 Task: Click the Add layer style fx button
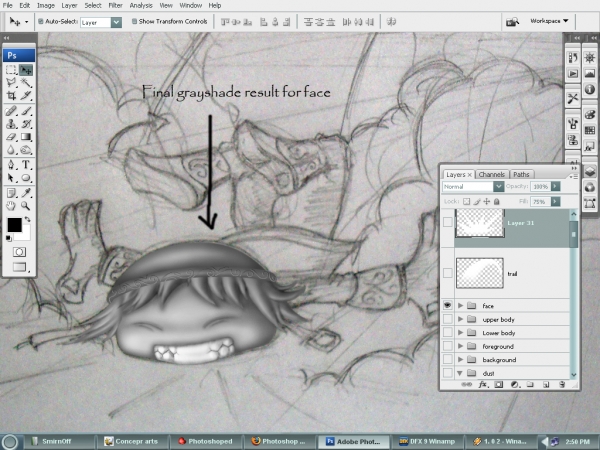click(x=483, y=384)
